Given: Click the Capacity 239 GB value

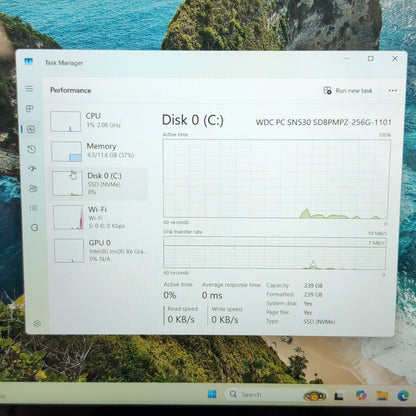Looking at the screenshot, I should coord(313,286).
